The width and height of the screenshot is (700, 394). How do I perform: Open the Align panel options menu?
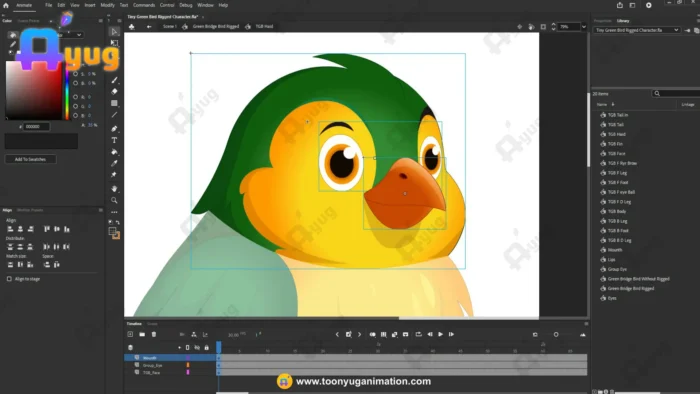point(100,210)
